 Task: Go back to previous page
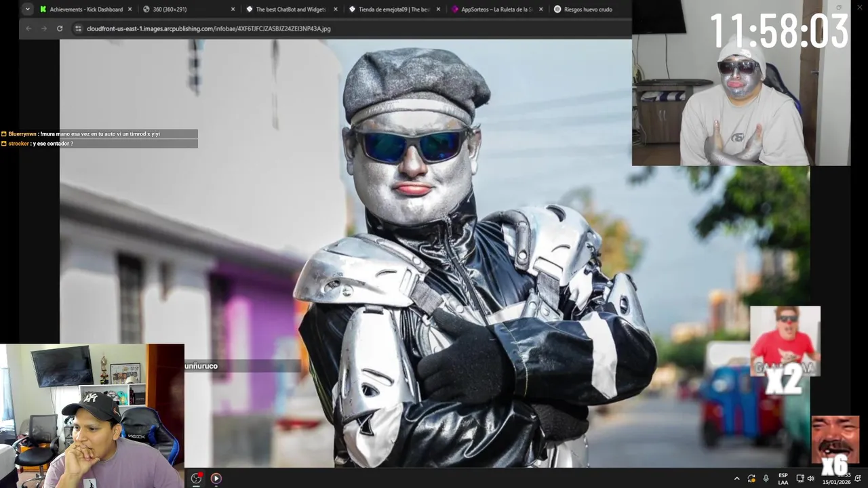coord(28,28)
